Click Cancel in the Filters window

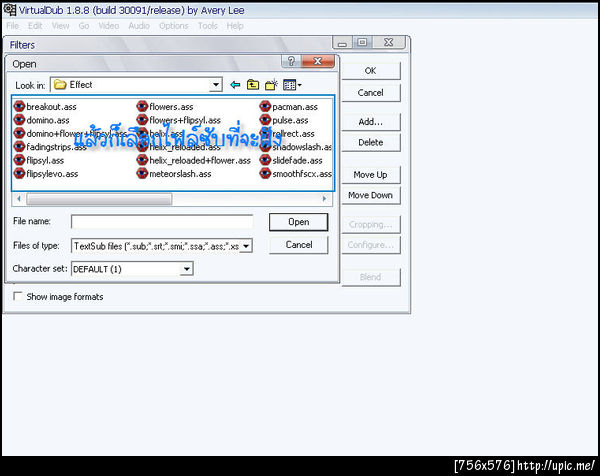(x=370, y=93)
